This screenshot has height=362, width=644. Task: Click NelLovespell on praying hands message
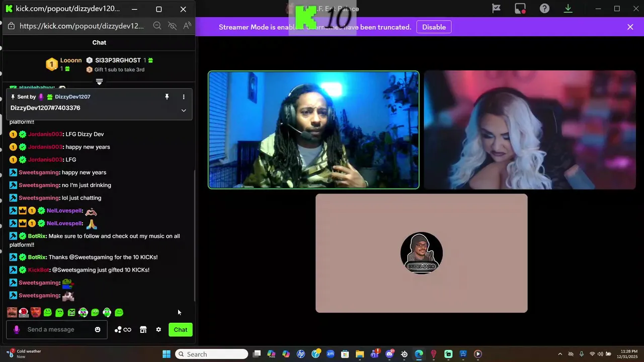coord(64,223)
